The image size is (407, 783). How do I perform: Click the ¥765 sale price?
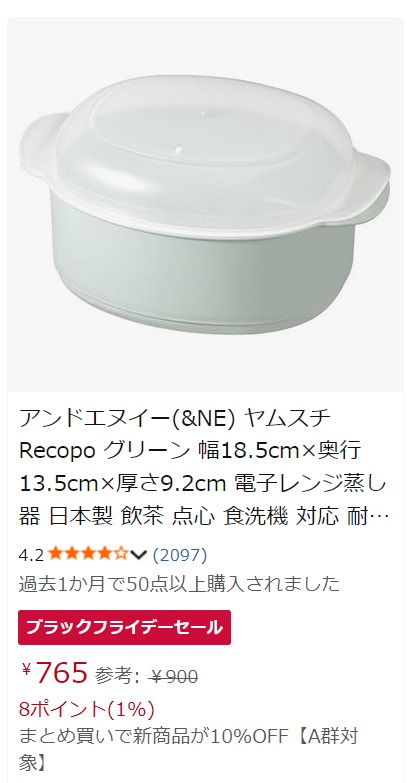coord(54,672)
